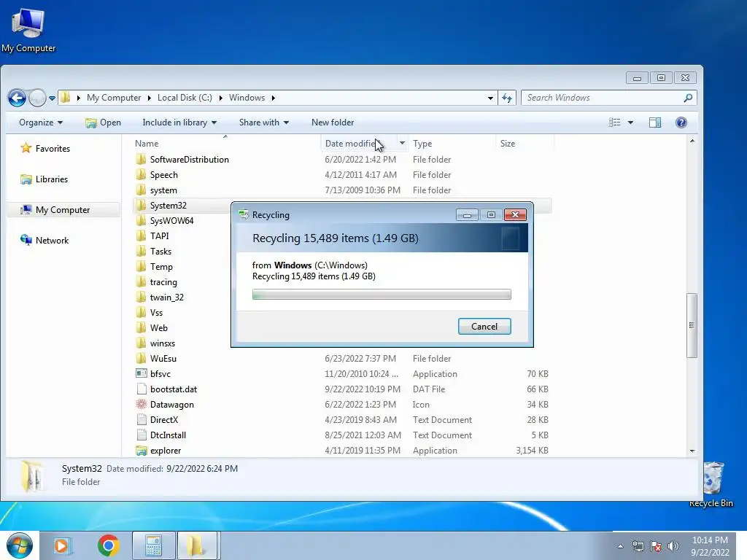Show hidden system tray icons
Viewport: 747px width, 560px height.
pyautogui.click(x=620, y=546)
